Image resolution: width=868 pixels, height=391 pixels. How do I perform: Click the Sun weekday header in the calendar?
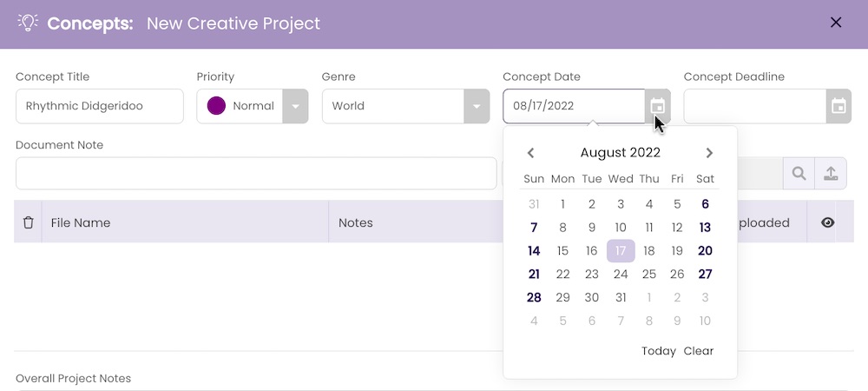click(534, 179)
